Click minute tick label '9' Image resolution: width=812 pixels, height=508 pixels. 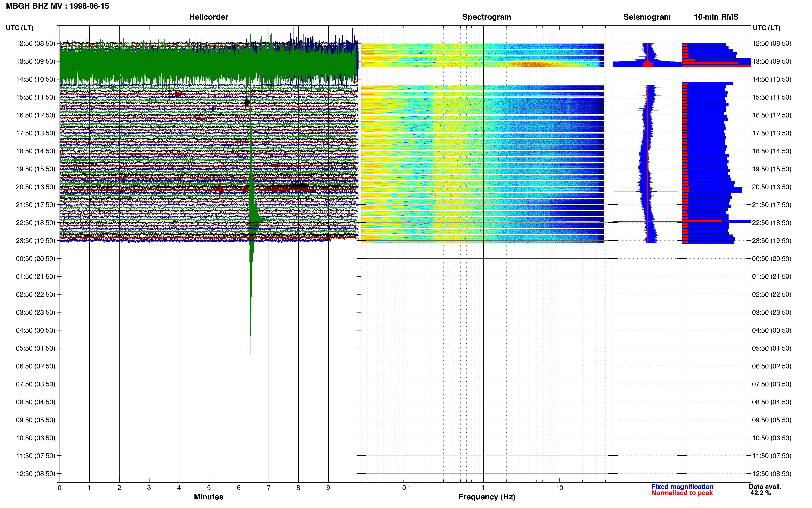pyautogui.click(x=328, y=488)
